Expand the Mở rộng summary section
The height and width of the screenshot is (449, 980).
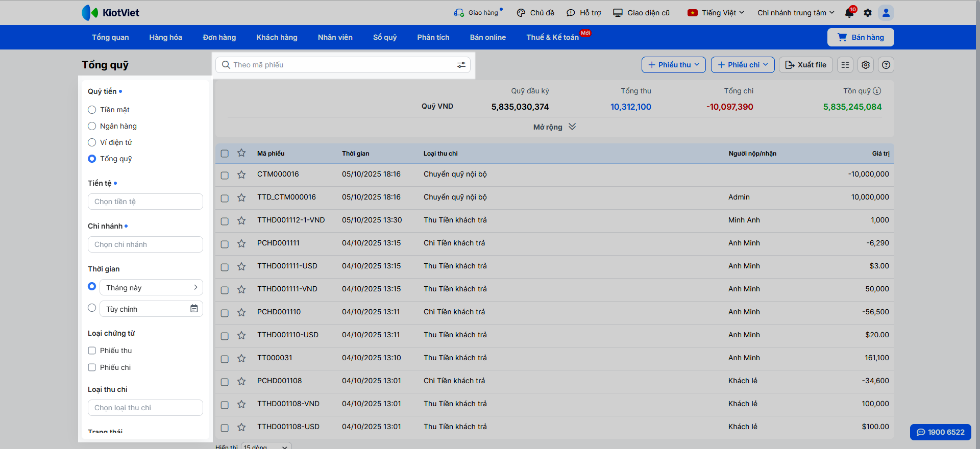(x=554, y=127)
